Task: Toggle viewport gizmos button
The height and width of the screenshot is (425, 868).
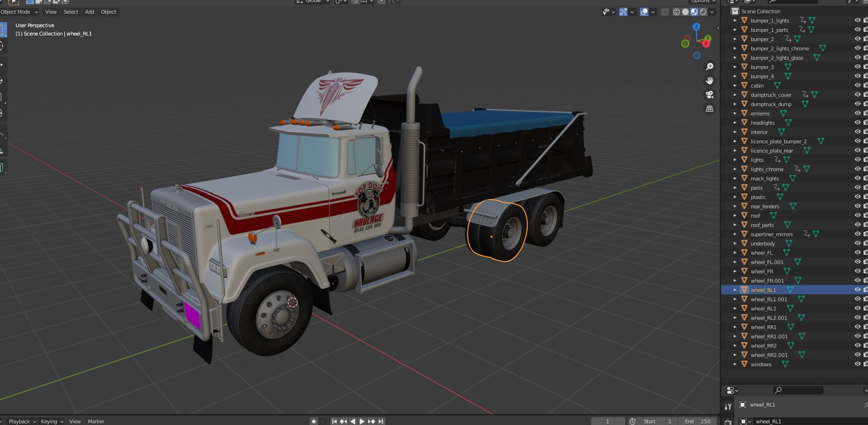Action: pos(623,12)
